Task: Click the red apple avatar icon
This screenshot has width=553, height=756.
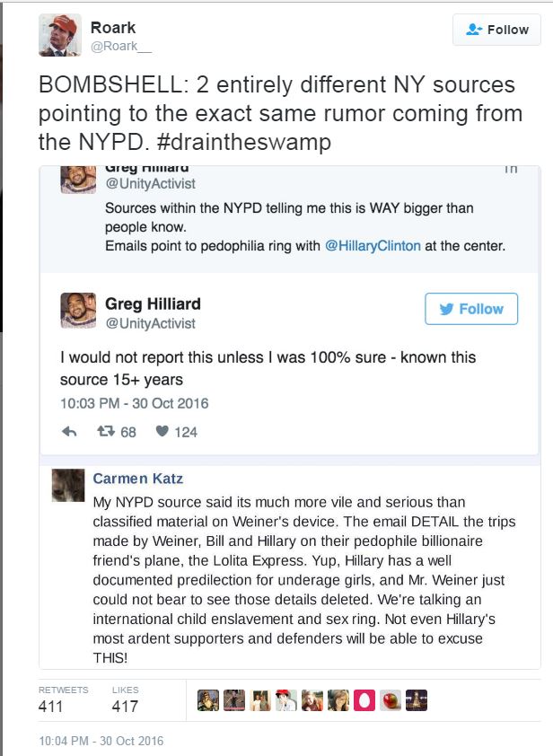Action: tap(391, 700)
